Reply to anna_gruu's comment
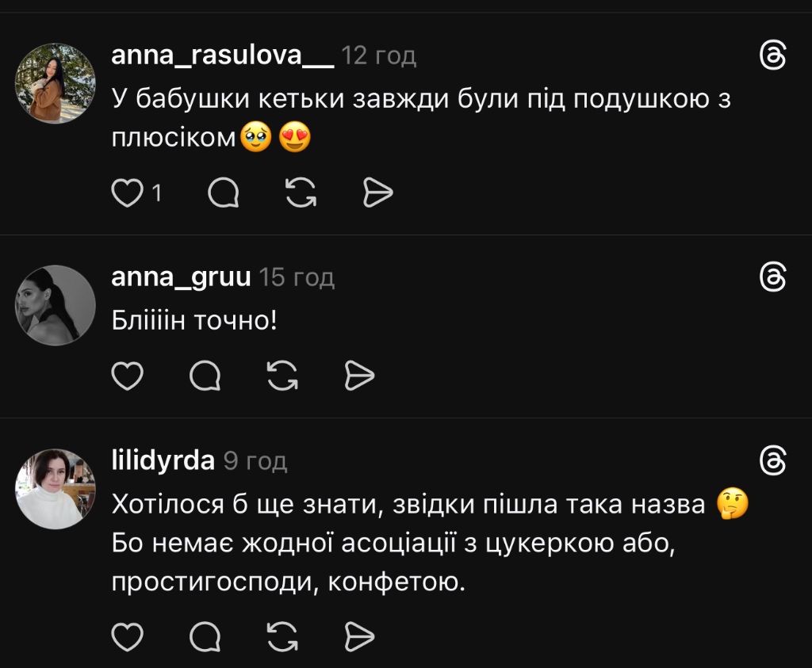 [x=205, y=376]
